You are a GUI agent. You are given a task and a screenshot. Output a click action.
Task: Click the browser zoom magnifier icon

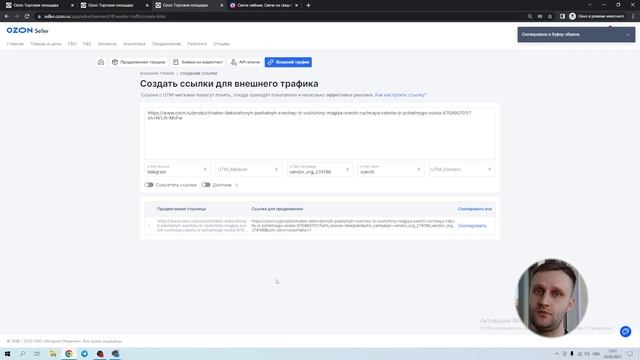click(530, 16)
